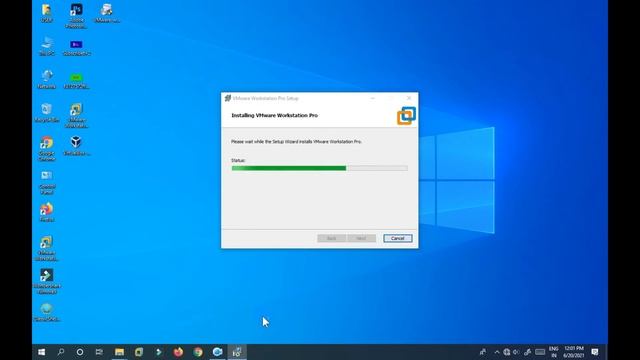Cancel the VMware Workstation Pro installation

(x=398, y=238)
